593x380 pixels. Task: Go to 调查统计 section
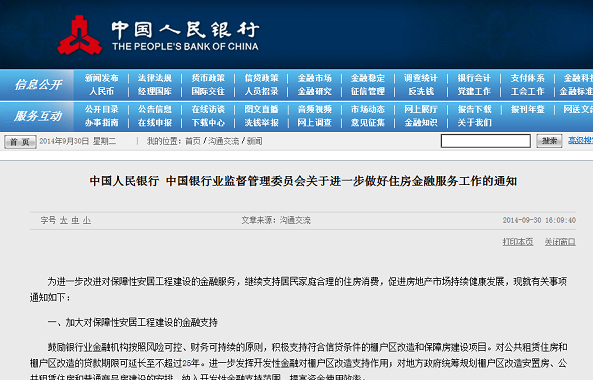pos(421,78)
